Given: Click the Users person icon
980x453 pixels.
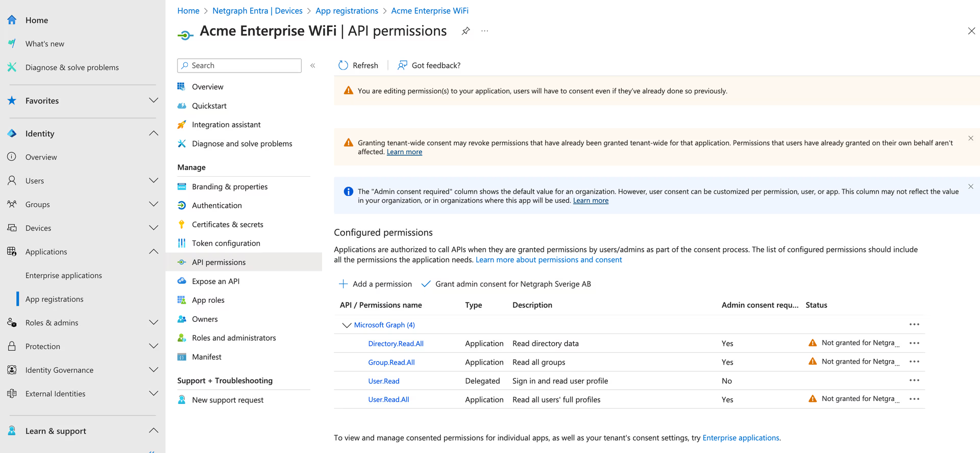Looking at the screenshot, I should [12, 180].
